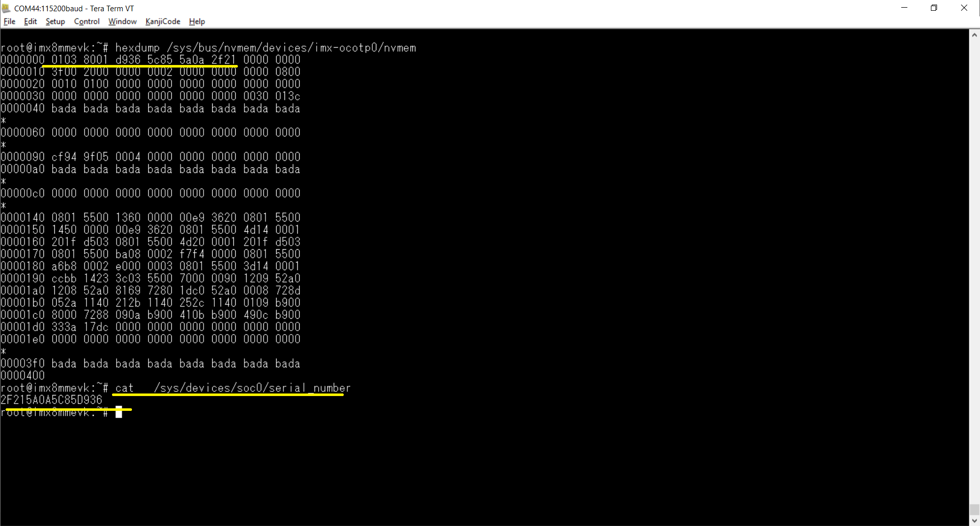Click the scrollbar down arrow
The width and height of the screenshot is (980, 526).
pyautogui.click(x=975, y=521)
